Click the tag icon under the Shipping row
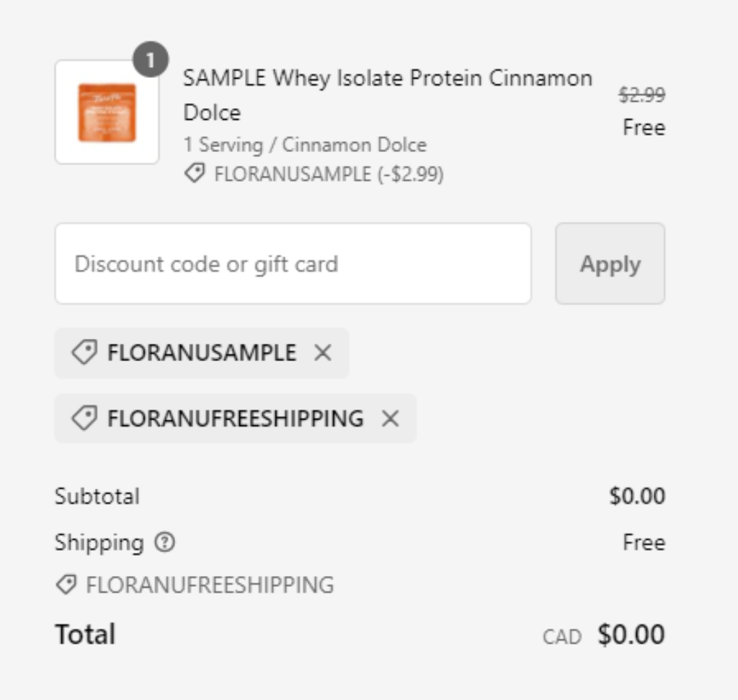Viewport: 738px width, 700px height. [66, 585]
